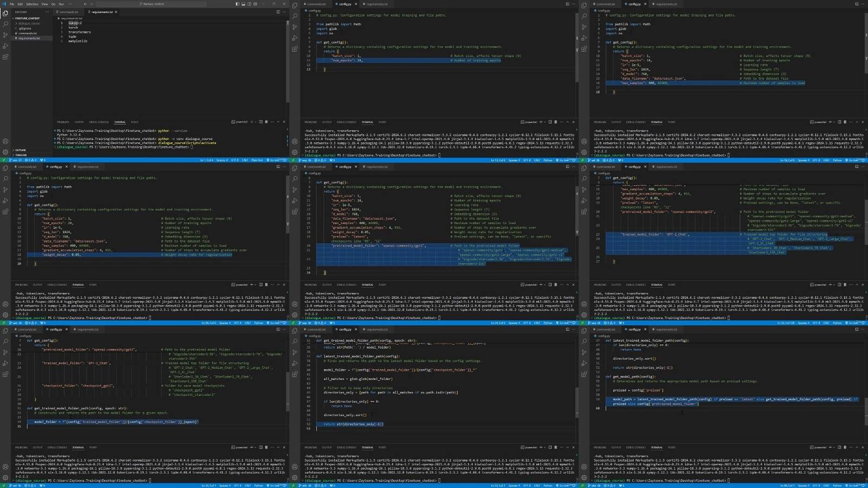Click Ln 1, Col 4 cursor position indicator

(x=207, y=160)
